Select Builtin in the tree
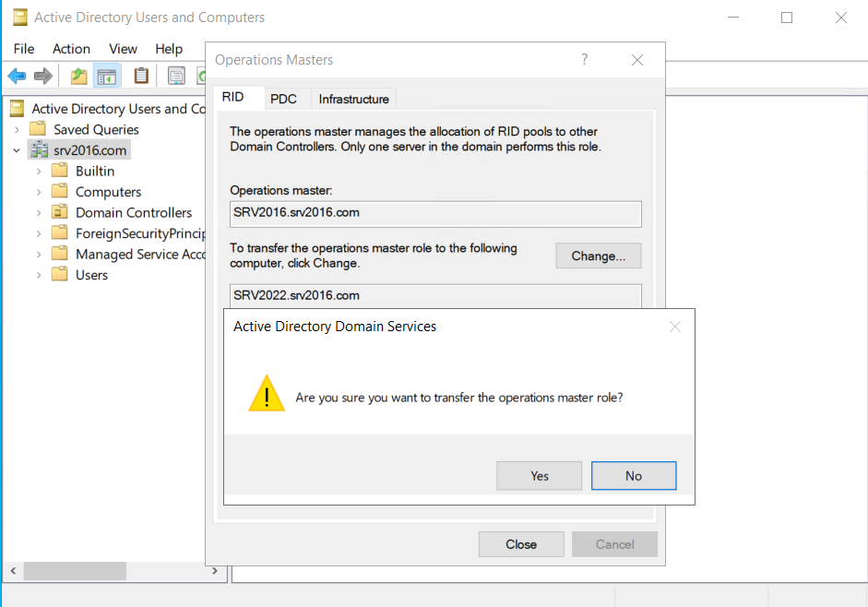Viewport: 868px width, 607px height. coord(95,172)
